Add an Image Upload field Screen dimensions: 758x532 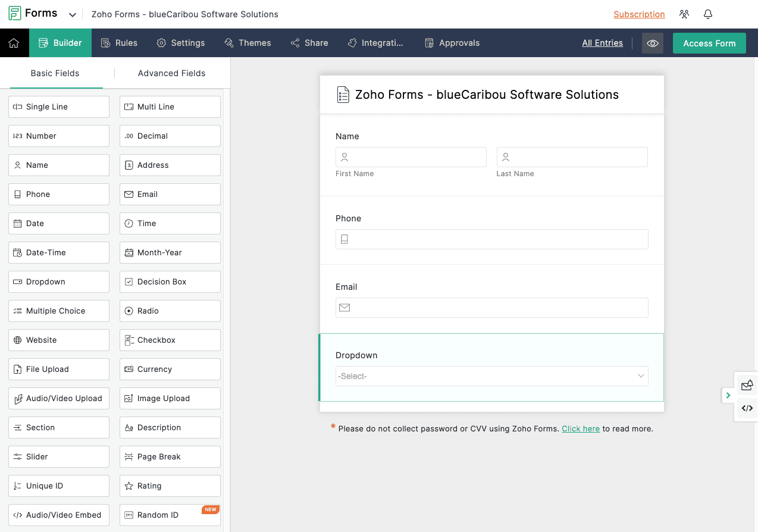pos(170,398)
